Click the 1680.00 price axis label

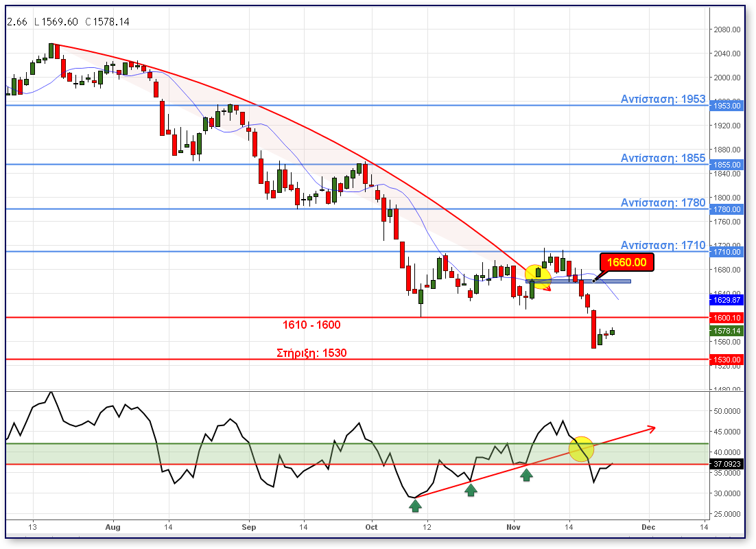point(727,270)
